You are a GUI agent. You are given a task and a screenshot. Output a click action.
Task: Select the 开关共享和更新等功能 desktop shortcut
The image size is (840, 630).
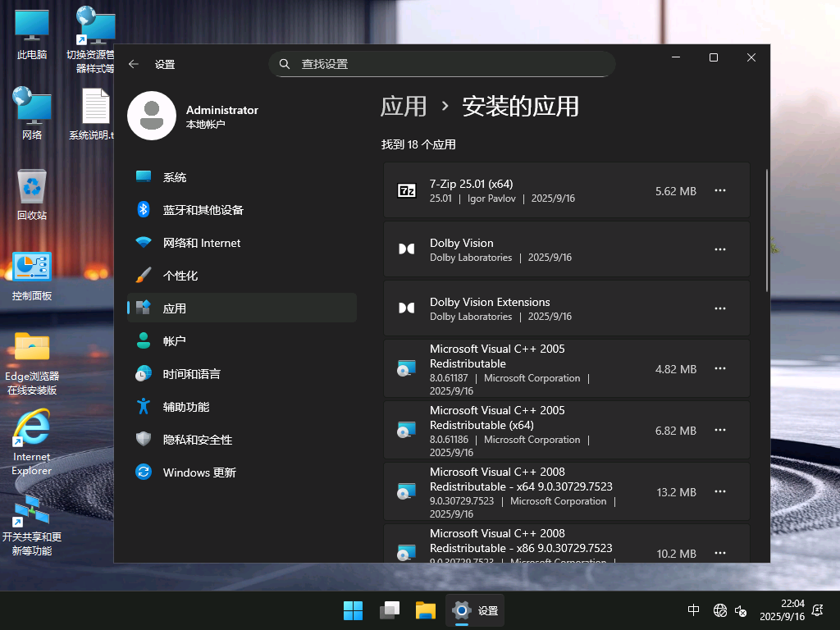pyautogui.click(x=32, y=525)
